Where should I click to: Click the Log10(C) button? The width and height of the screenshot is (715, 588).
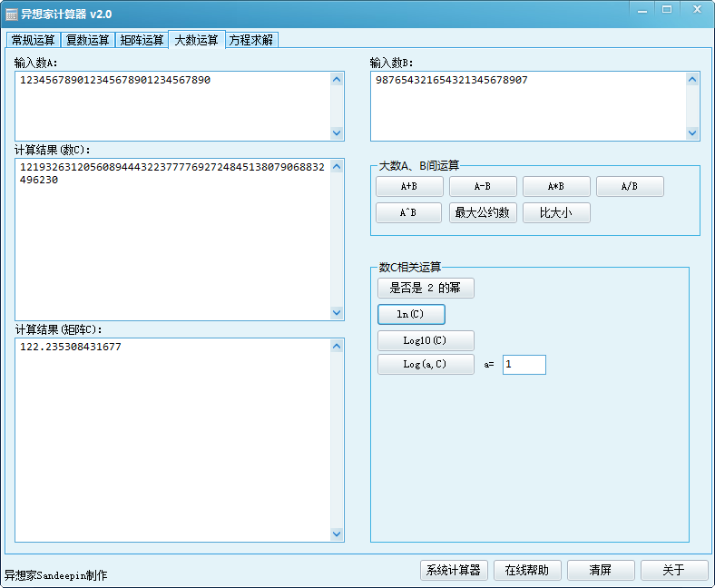pyautogui.click(x=426, y=340)
